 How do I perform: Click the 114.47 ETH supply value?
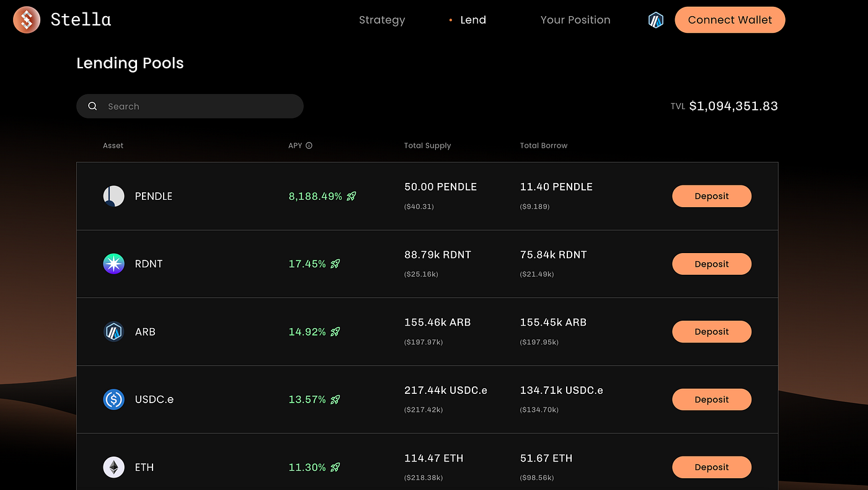tap(434, 458)
